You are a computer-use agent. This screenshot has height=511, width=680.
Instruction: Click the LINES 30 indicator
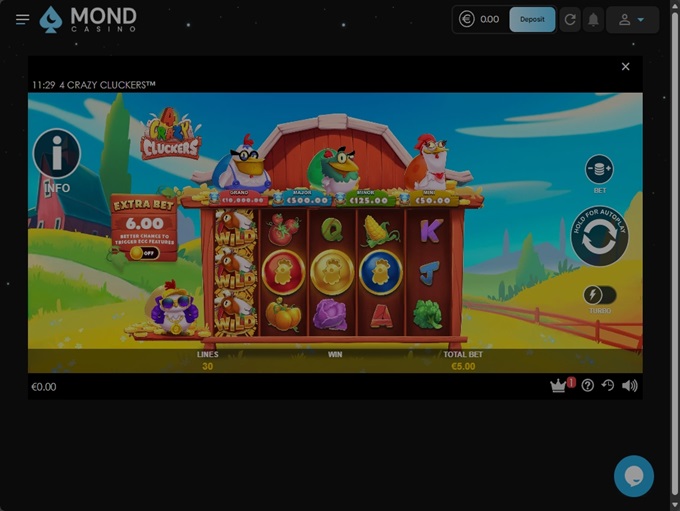point(207,360)
